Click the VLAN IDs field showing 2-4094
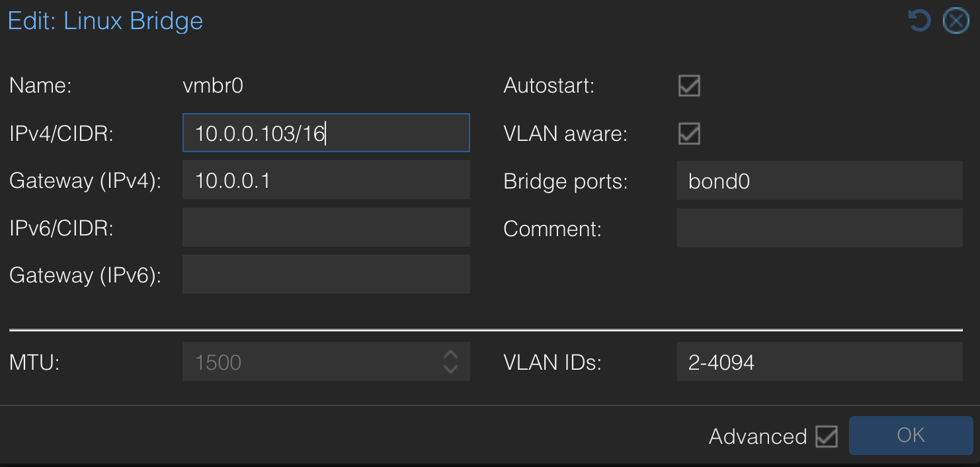 tap(819, 362)
